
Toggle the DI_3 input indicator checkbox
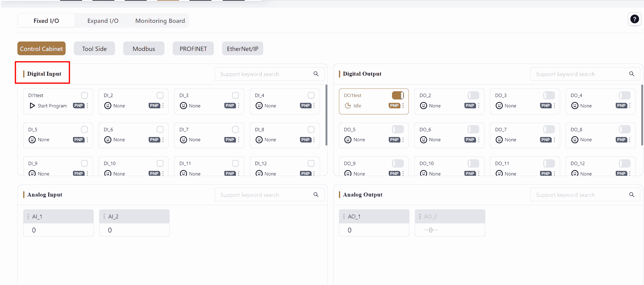click(235, 96)
